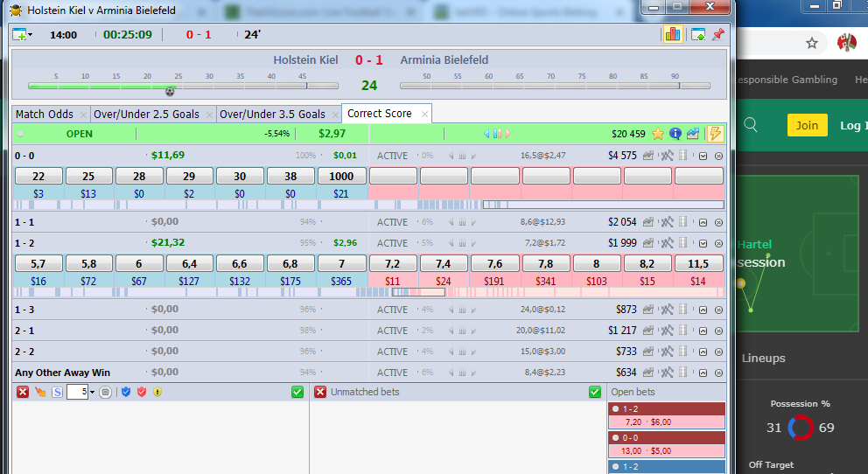Screen dimensions: 868x474
Task: Click the search magnifier in browser page
Action: pyautogui.click(x=751, y=124)
